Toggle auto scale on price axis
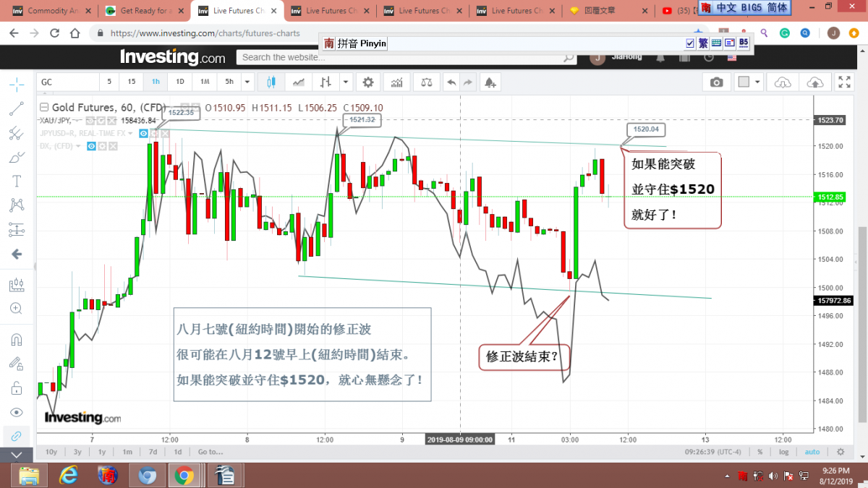This screenshot has height=488, width=868. [812, 452]
